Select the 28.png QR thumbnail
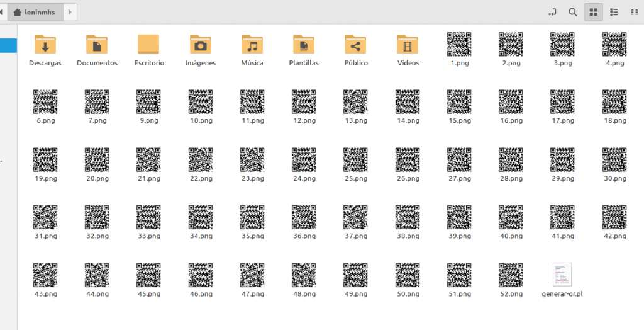Viewport: 644px width, 330px height. pos(511,160)
